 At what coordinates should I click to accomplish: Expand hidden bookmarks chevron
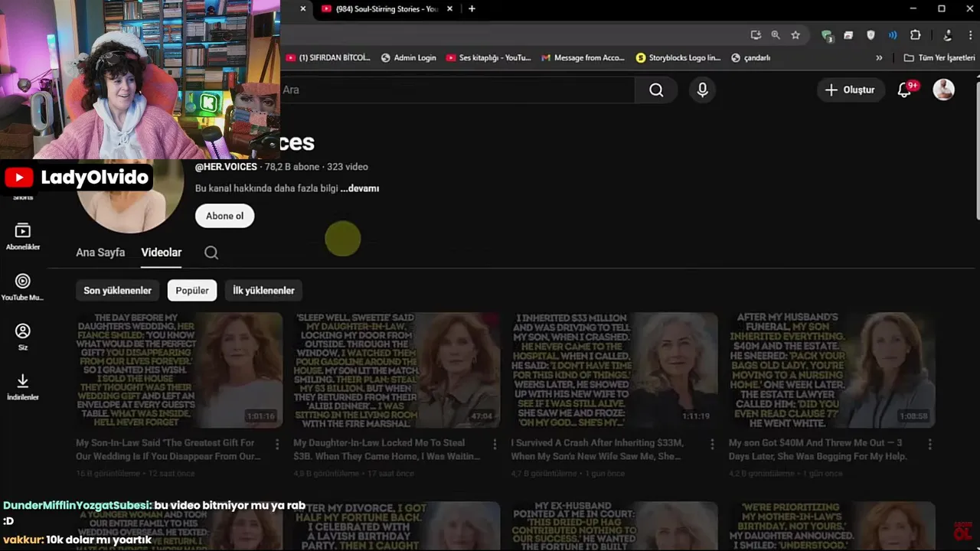point(879,57)
